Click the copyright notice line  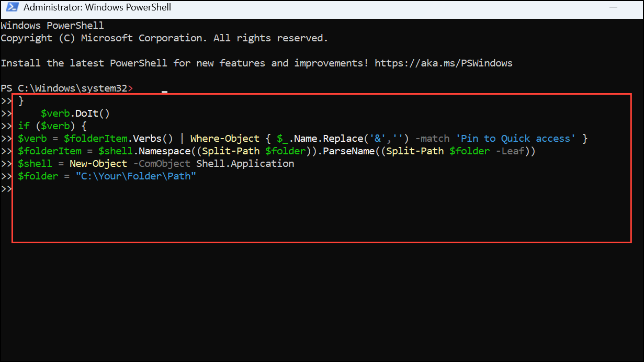pyautogui.click(x=164, y=38)
